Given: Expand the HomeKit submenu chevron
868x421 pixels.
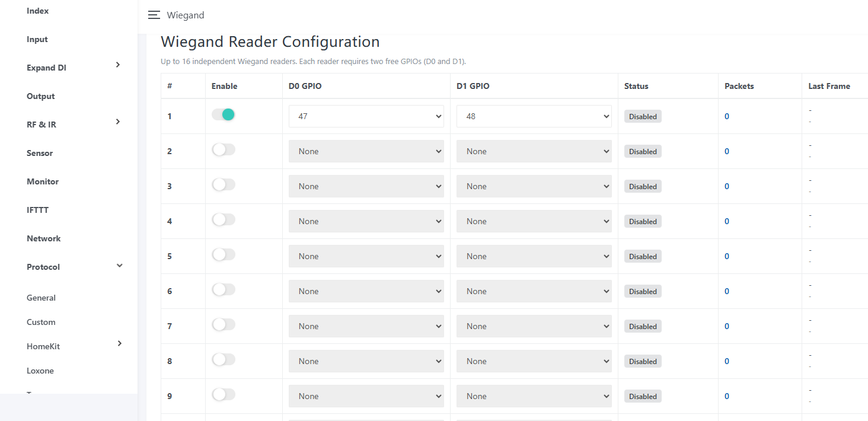Looking at the screenshot, I should [x=119, y=343].
